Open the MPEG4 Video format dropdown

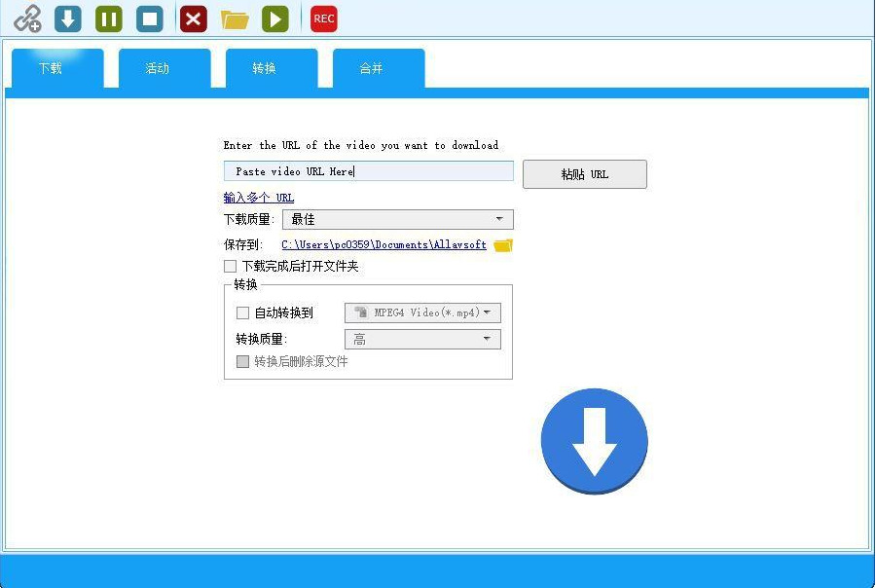coord(422,313)
